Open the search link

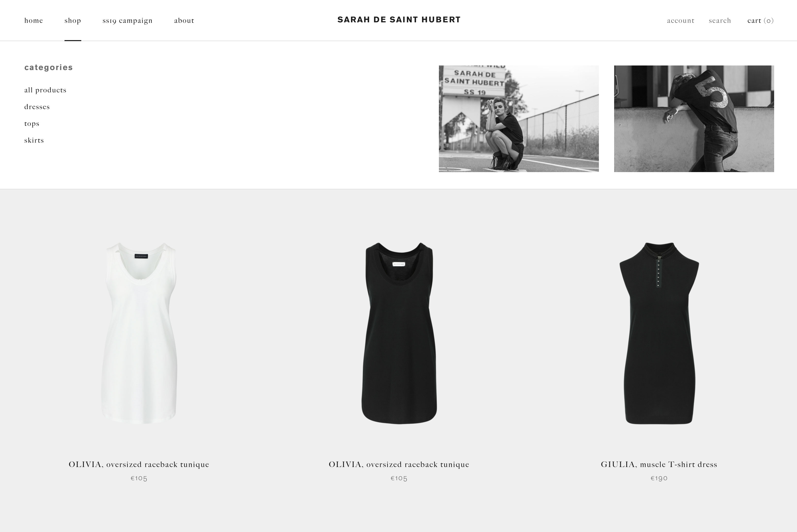click(x=720, y=20)
